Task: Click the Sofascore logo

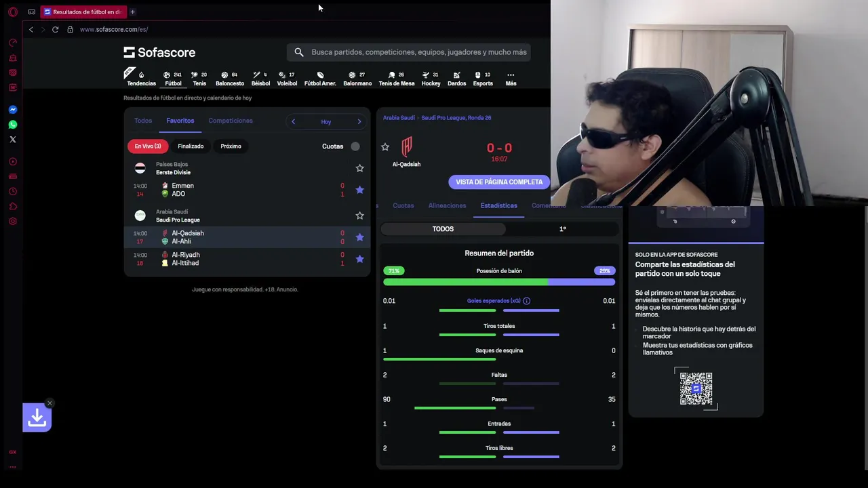Action: [159, 52]
